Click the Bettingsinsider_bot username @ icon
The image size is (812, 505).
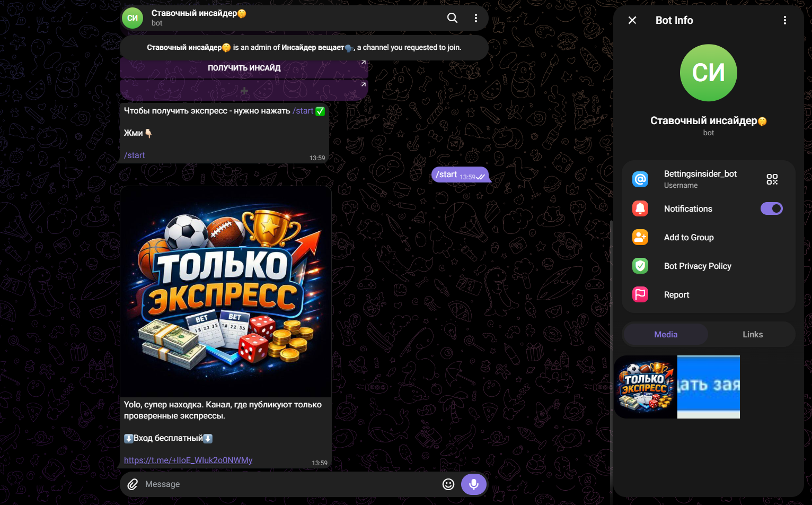[x=640, y=179]
